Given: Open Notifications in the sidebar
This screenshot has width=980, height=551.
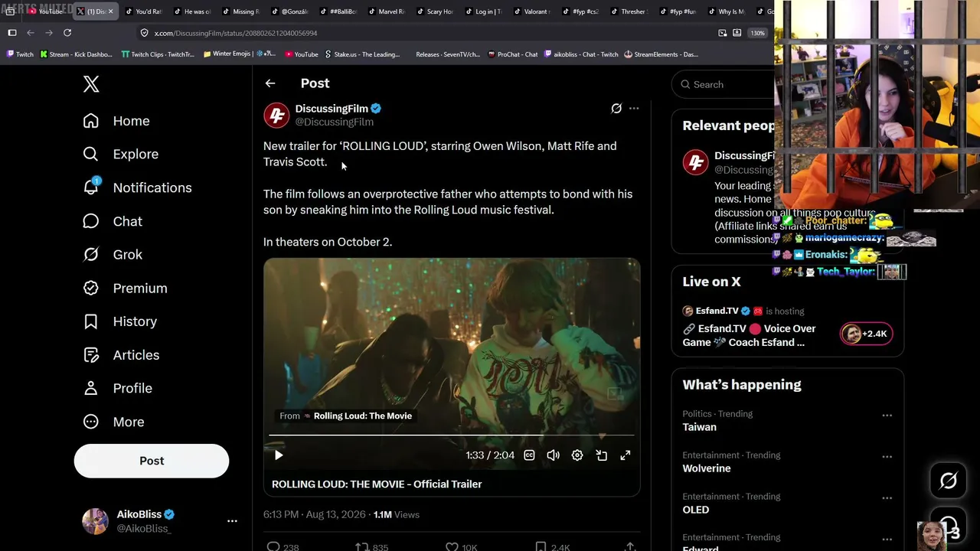Looking at the screenshot, I should pyautogui.click(x=137, y=187).
